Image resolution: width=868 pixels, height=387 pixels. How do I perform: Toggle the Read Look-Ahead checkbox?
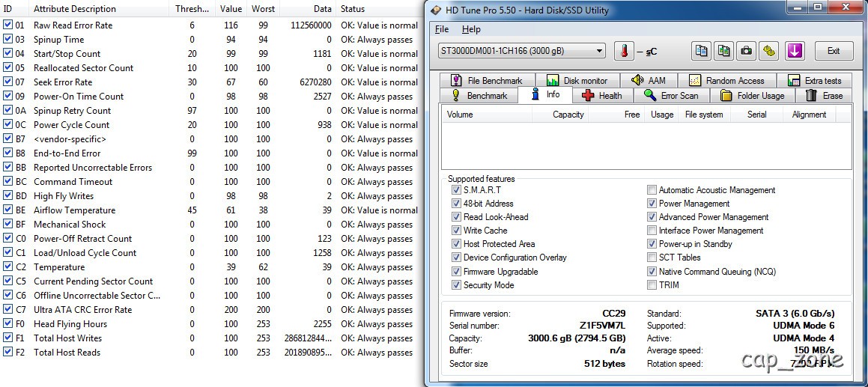click(x=456, y=217)
